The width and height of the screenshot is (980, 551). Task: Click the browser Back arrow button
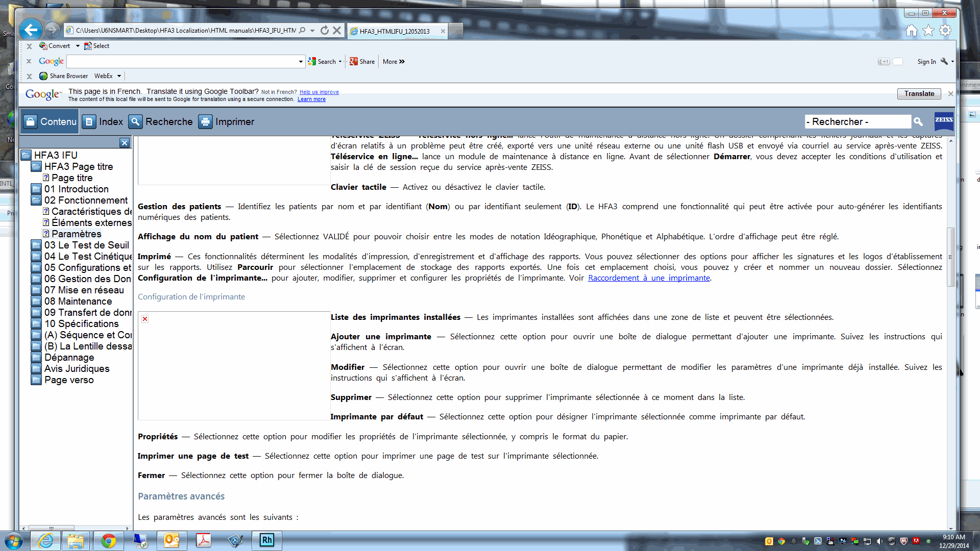point(31,30)
